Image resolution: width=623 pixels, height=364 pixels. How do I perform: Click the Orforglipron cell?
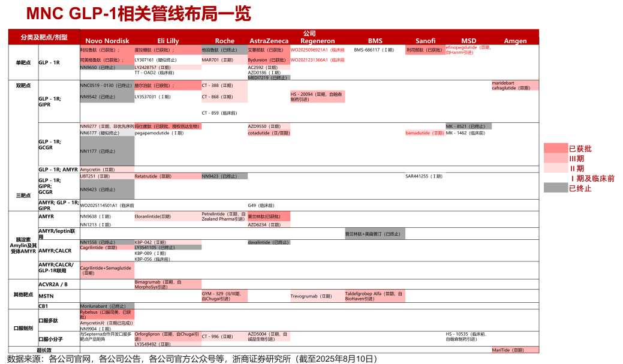168,336
